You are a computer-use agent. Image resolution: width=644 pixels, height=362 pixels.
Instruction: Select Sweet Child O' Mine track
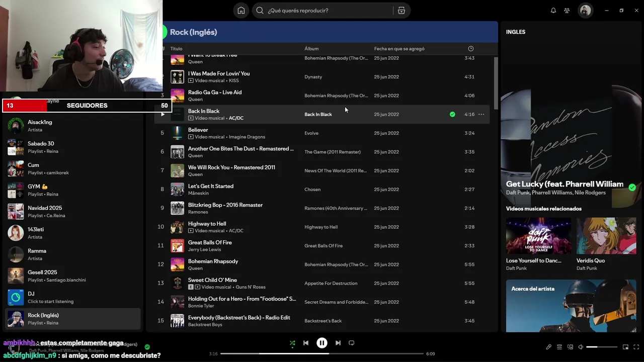(212, 280)
